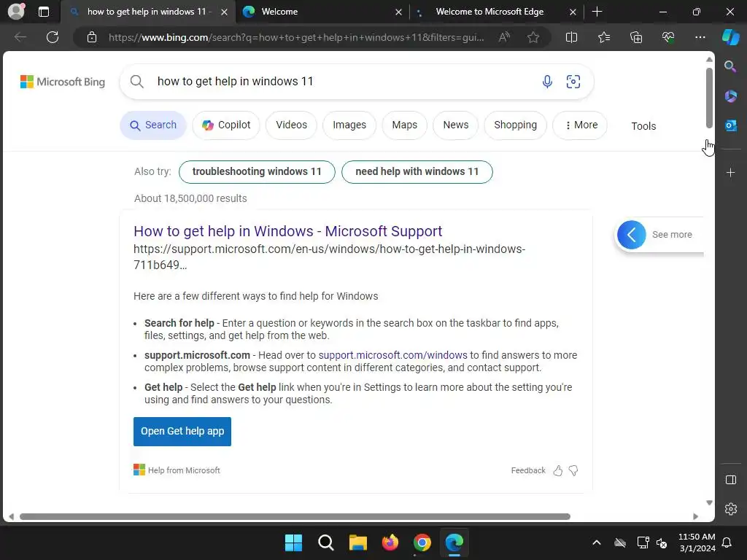Screen dimensions: 747x560
Task: Start voice search microphone icon
Action: [547, 82]
